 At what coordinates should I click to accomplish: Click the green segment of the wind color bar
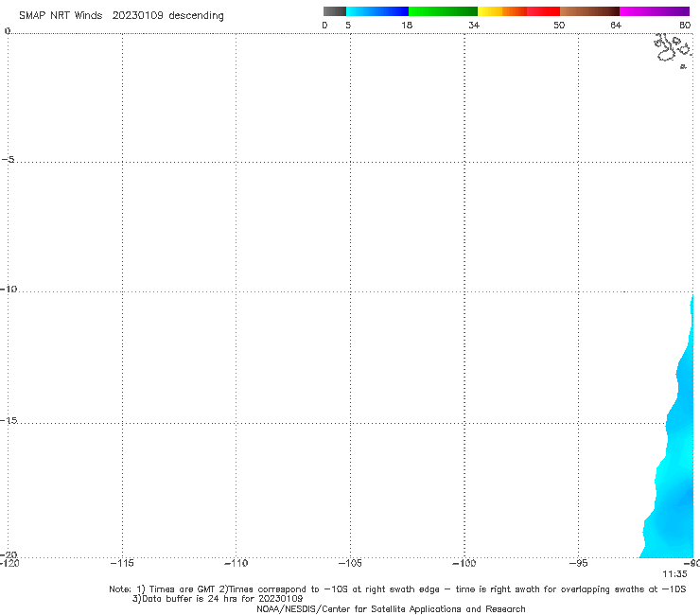443,11
